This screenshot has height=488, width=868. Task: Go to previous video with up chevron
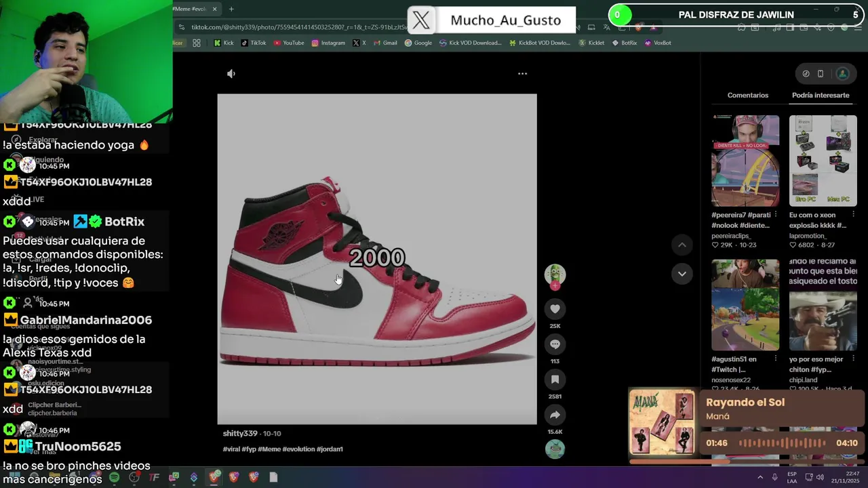(x=682, y=245)
